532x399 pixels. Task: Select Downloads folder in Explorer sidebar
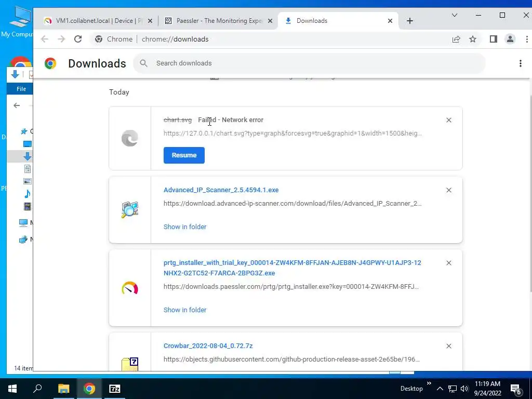point(28,156)
